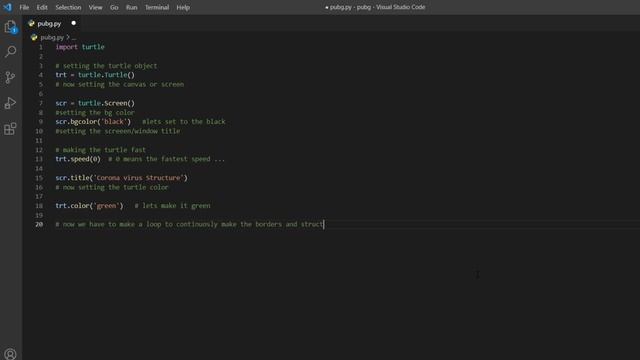Select the pubg.py editor tab
Image resolution: width=640 pixels, height=360 pixels.
52,24
